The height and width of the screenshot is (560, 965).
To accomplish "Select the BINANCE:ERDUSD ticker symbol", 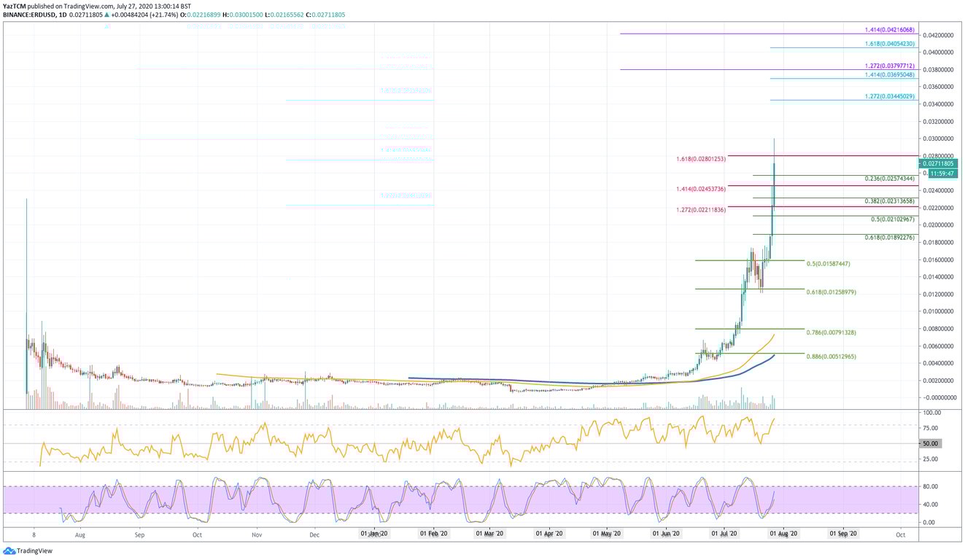I will pos(31,14).
